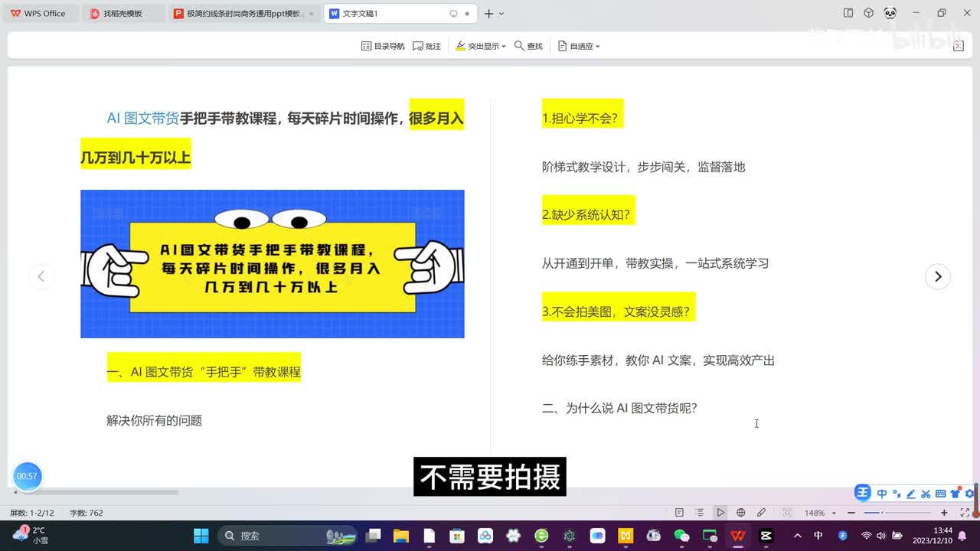980x551 pixels.
Task: Click the pen writing mode icon
Action: tap(761, 513)
